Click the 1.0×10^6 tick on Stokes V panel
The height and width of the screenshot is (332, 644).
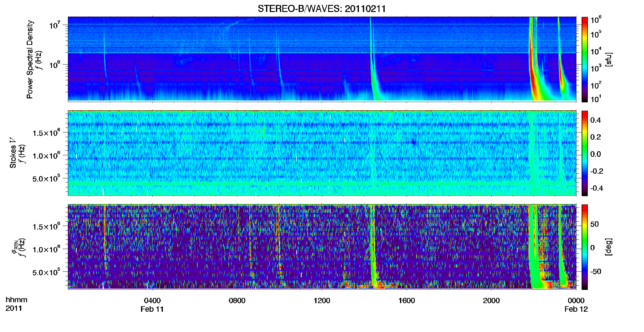(x=46, y=156)
